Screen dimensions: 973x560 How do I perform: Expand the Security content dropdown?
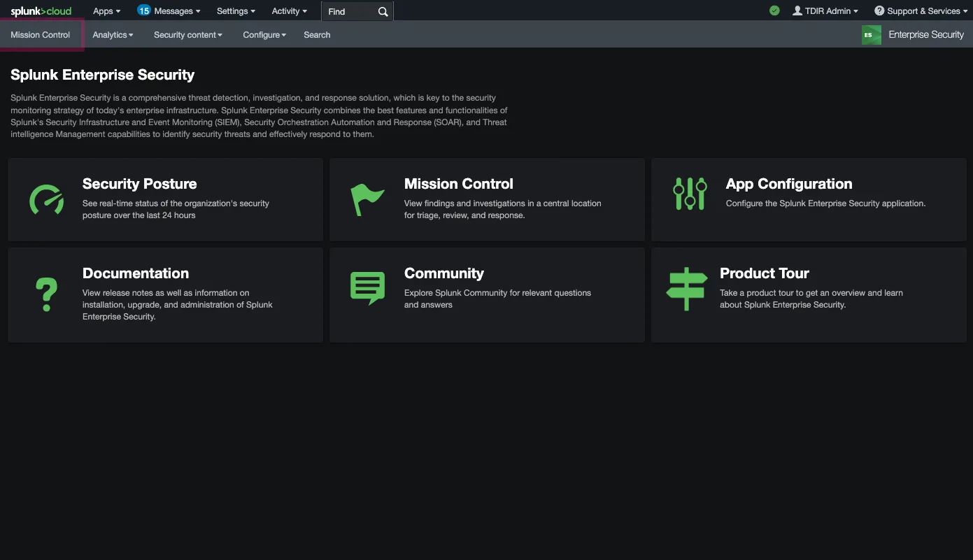187,34
